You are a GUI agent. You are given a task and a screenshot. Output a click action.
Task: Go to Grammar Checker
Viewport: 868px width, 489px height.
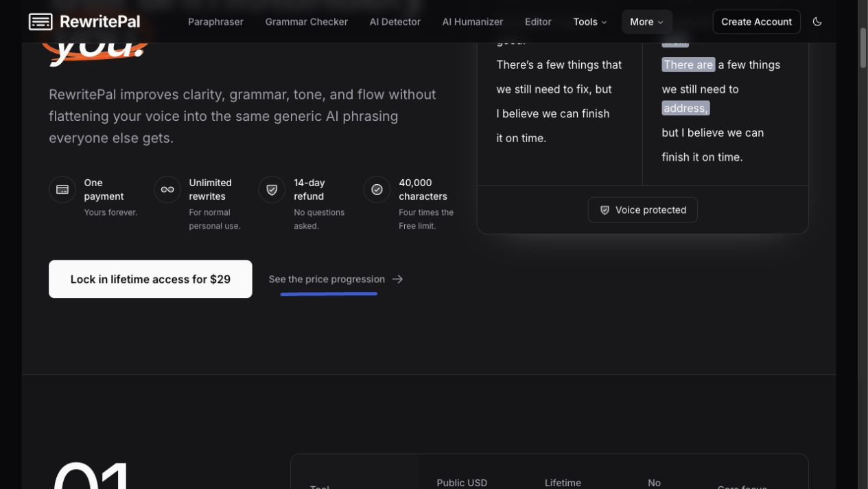click(306, 22)
